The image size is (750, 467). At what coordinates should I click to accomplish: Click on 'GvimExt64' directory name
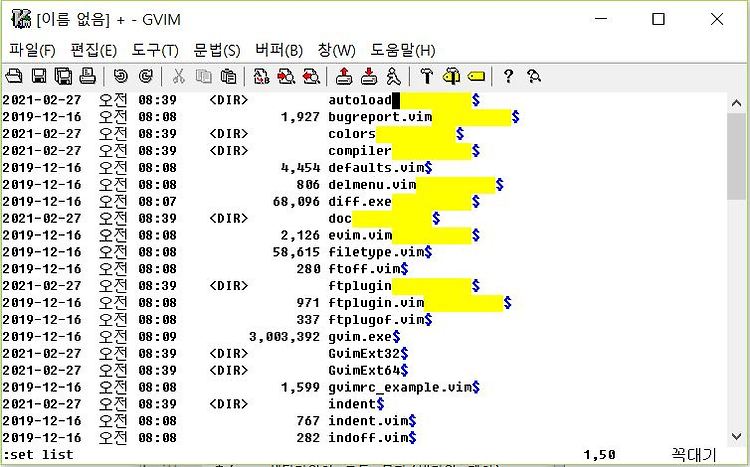point(364,370)
